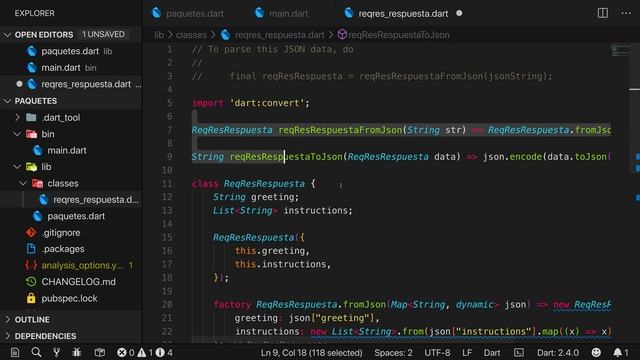This screenshot has height=360, width=640.
Task: Click the Dart icon on the main.dart tab
Action: coord(259,13)
